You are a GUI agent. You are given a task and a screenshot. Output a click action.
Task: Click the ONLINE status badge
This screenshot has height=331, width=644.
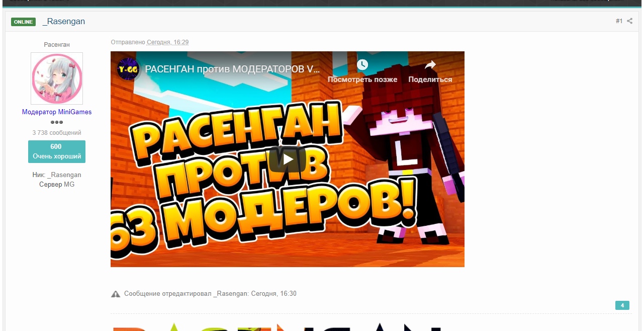tap(24, 22)
